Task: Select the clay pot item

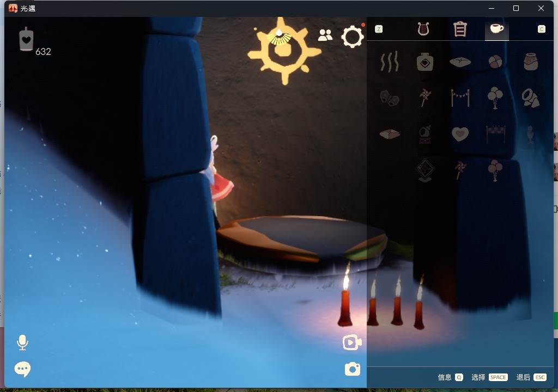Action: click(x=531, y=62)
